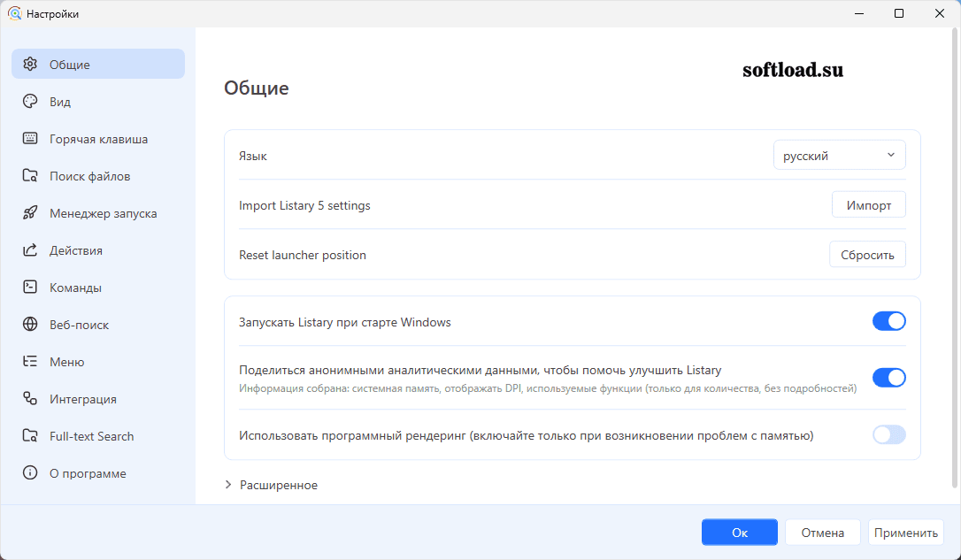Disable sharing anonymous analytics data switch
961x560 pixels.
coord(888,378)
